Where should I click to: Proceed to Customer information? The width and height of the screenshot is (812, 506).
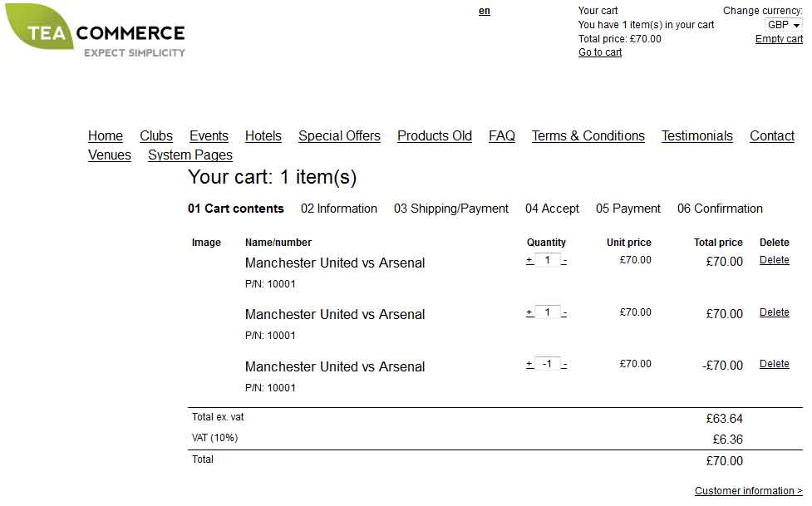click(748, 490)
